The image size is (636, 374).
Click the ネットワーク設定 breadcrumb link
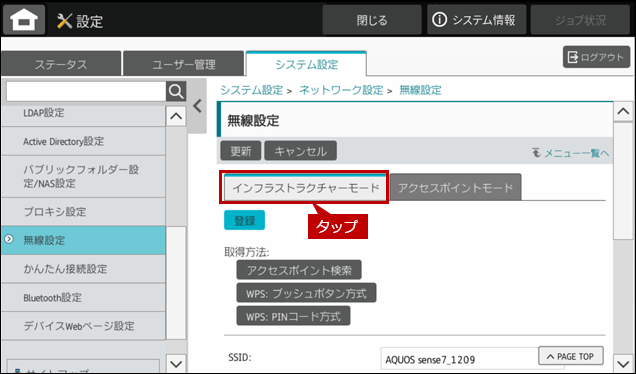click(x=341, y=90)
